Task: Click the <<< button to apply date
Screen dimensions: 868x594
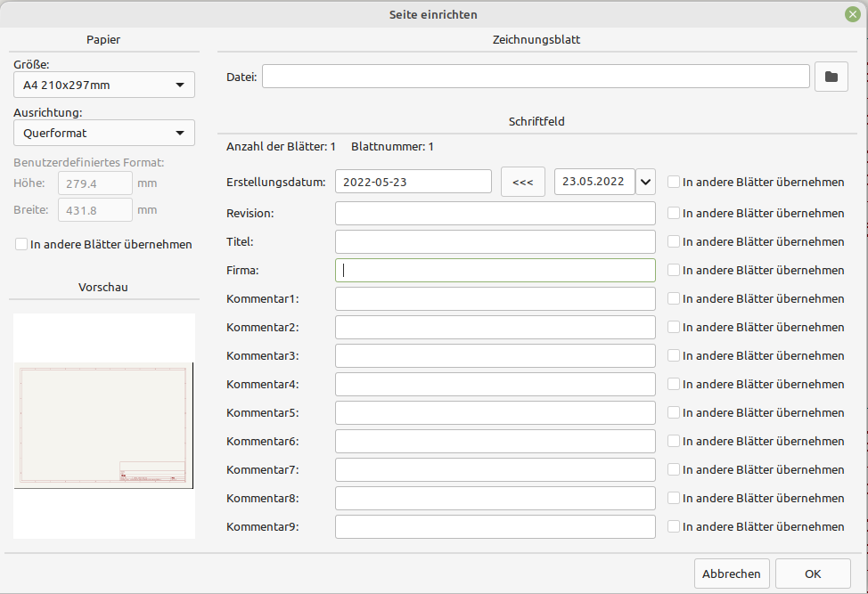Action: [523, 182]
